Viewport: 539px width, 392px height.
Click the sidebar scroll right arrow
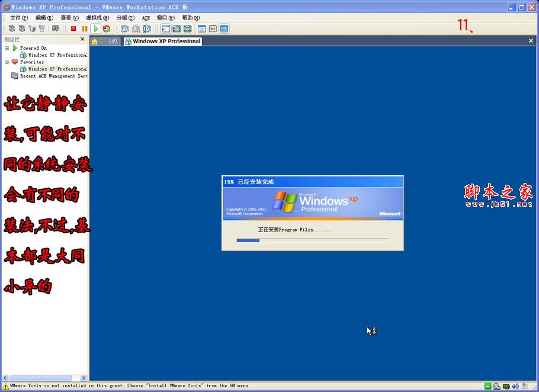84,378
